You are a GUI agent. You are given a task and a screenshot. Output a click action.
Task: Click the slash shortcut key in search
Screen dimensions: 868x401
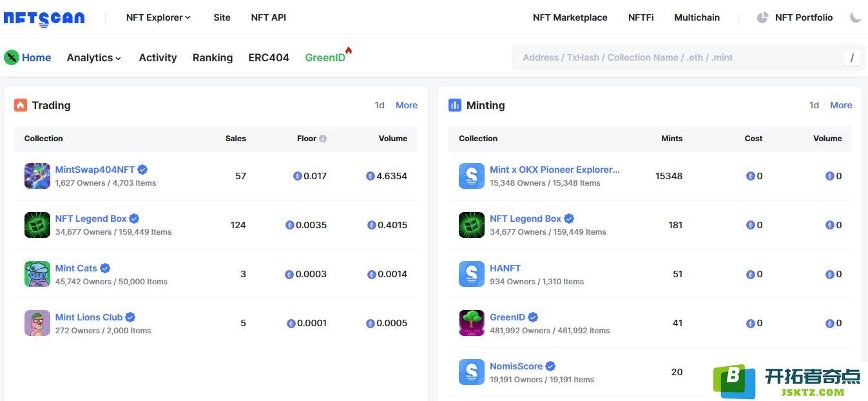[852, 57]
